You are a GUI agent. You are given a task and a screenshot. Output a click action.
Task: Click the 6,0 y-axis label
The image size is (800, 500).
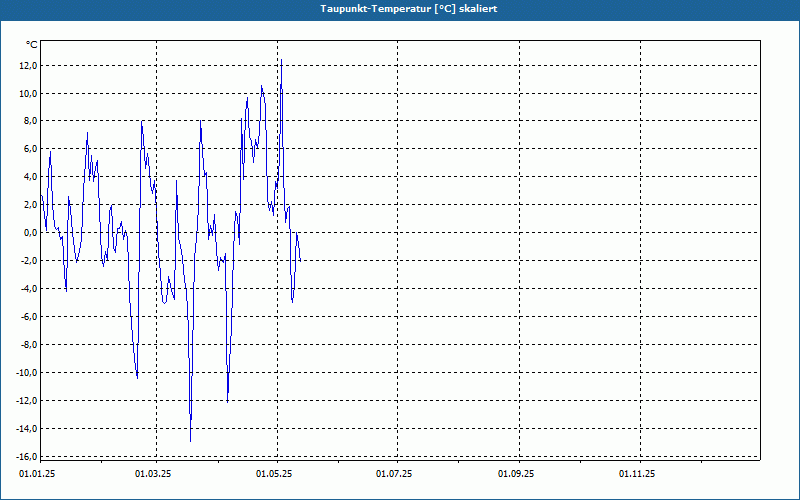[30, 149]
